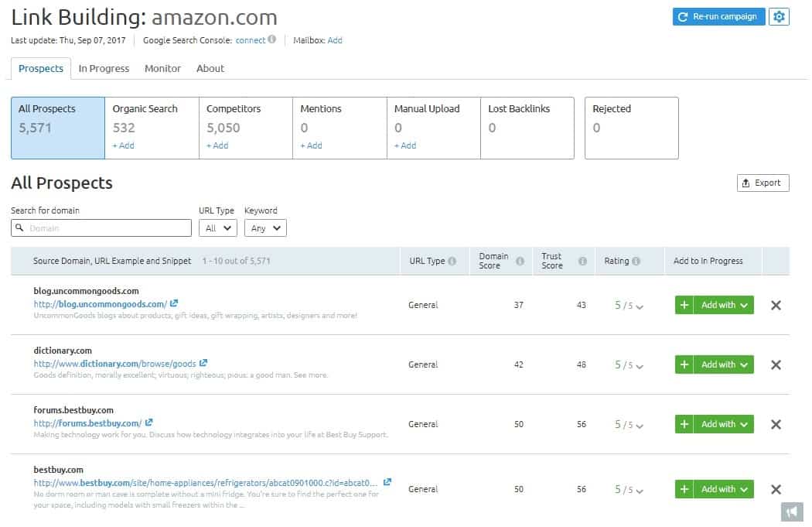Remove dictionary.com prospect with X icon
Image resolution: width=812 pixels, height=527 pixels.
click(776, 364)
